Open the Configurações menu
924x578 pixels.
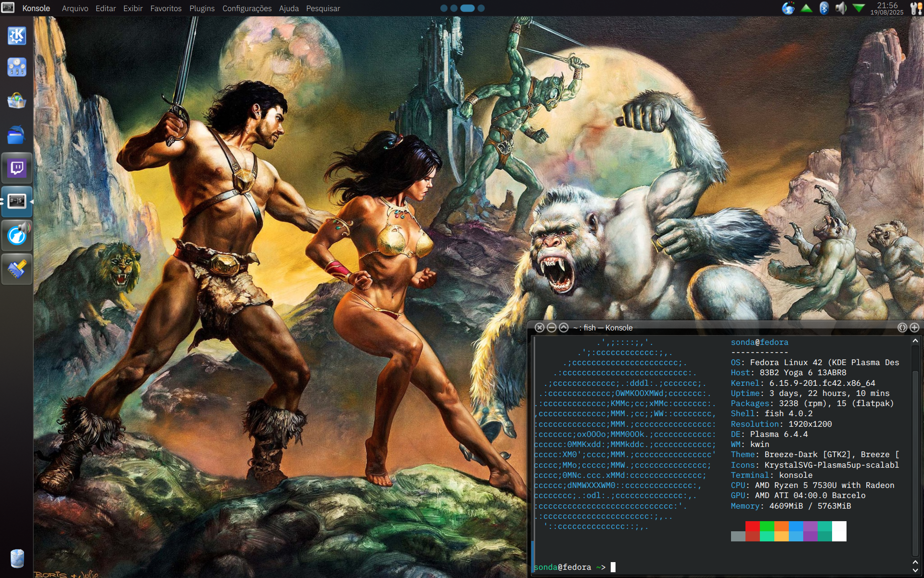coord(246,8)
